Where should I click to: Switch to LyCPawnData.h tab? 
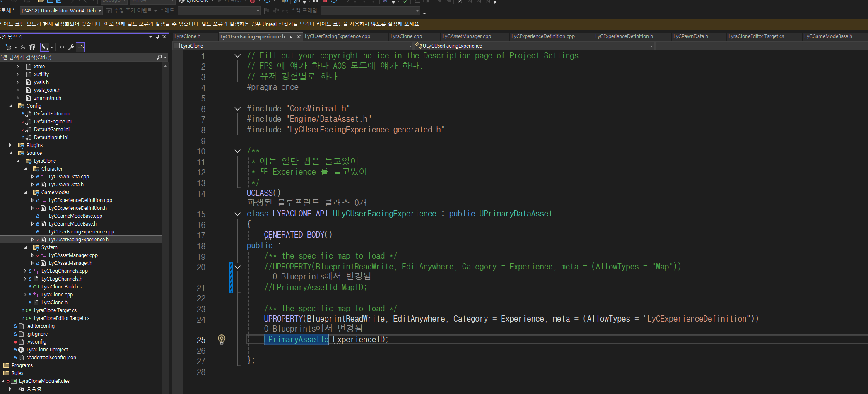[691, 36]
